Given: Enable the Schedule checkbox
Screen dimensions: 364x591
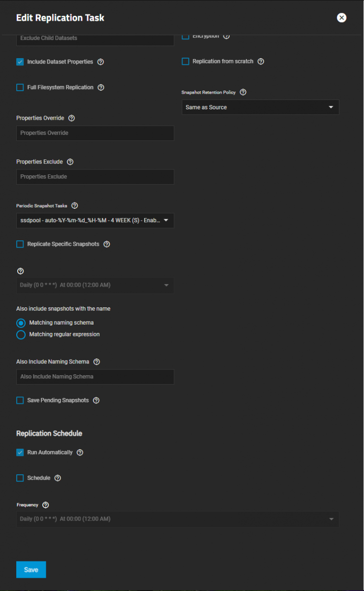Looking at the screenshot, I should click(20, 478).
